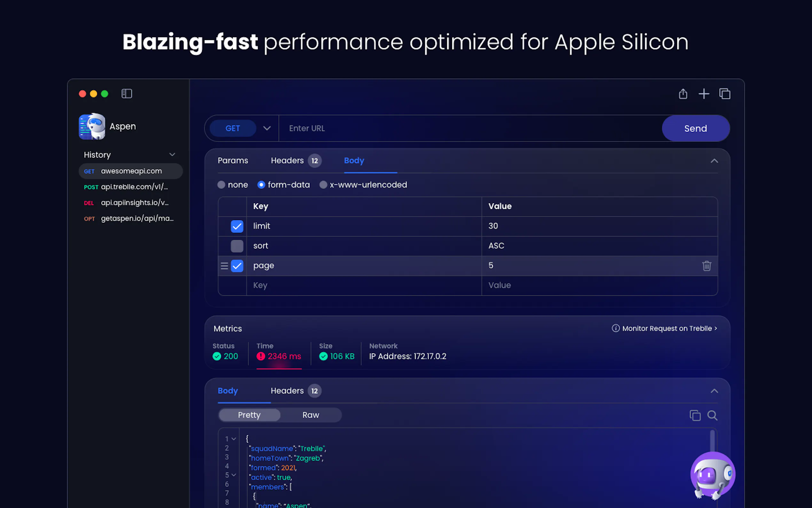Copy response body with copy icon
The height and width of the screenshot is (508, 812).
695,415
